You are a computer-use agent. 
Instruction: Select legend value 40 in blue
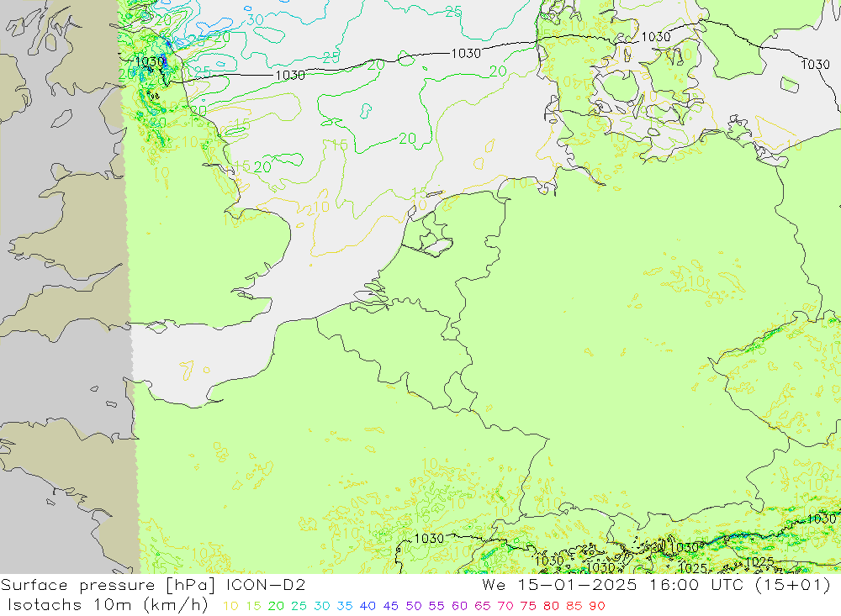coord(368,606)
